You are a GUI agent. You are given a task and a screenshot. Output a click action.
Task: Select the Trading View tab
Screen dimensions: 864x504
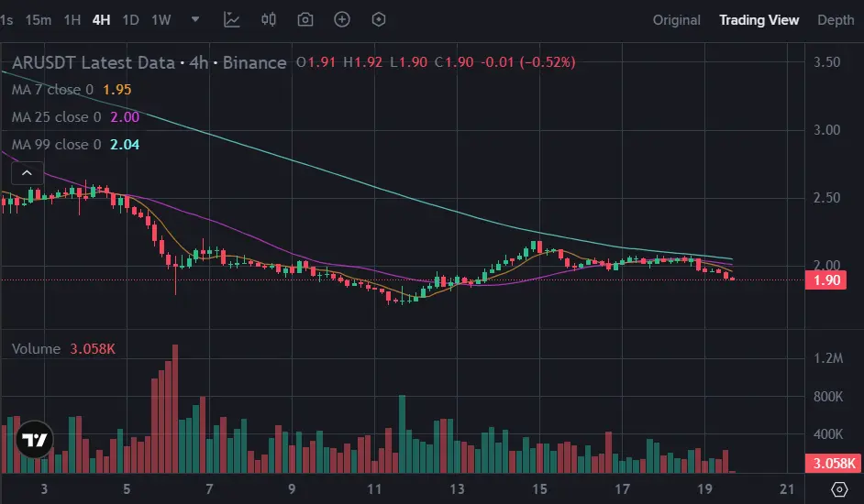(759, 19)
